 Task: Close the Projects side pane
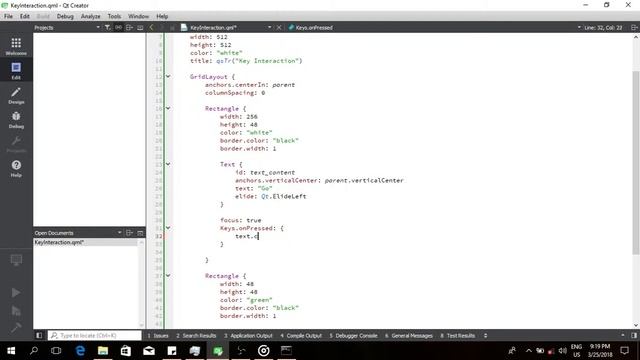140,27
